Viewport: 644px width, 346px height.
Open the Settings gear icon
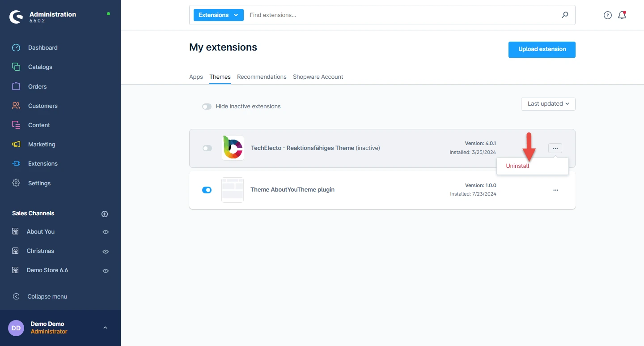click(x=16, y=183)
